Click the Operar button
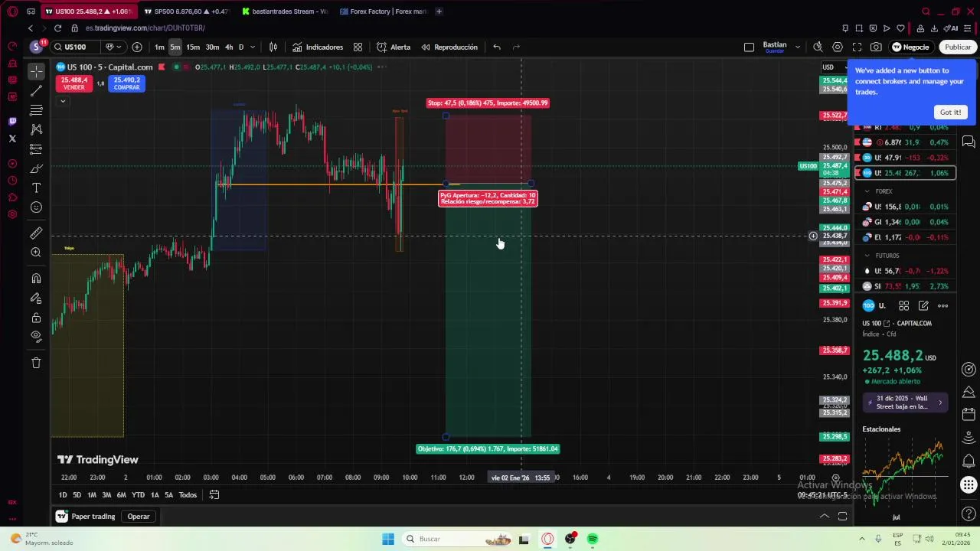The width and height of the screenshot is (980, 551). point(139,517)
